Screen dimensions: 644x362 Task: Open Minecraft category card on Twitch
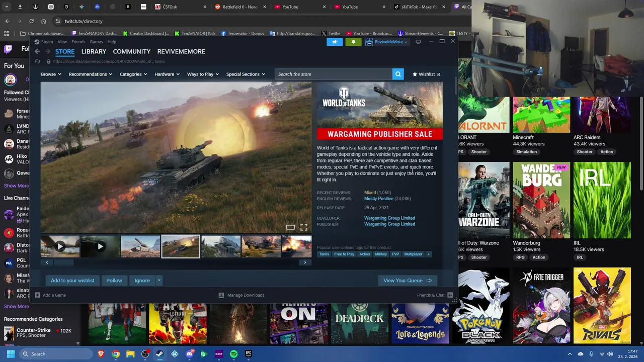541,115
